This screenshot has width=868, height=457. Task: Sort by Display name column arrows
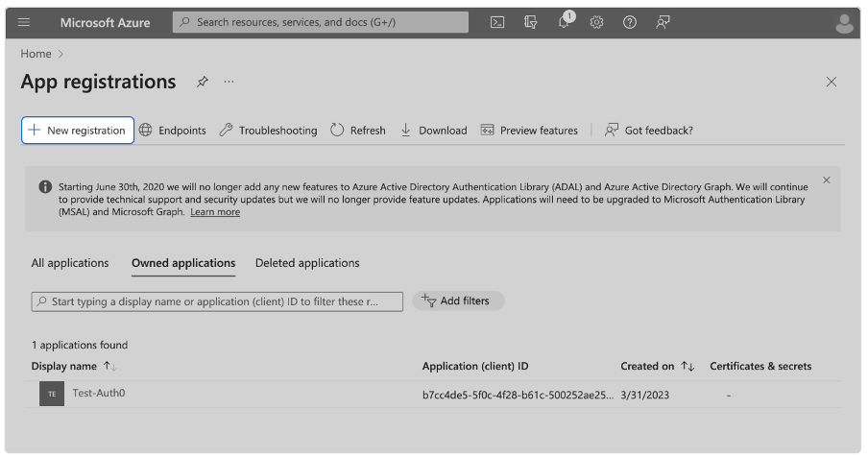(x=109, y=366)
